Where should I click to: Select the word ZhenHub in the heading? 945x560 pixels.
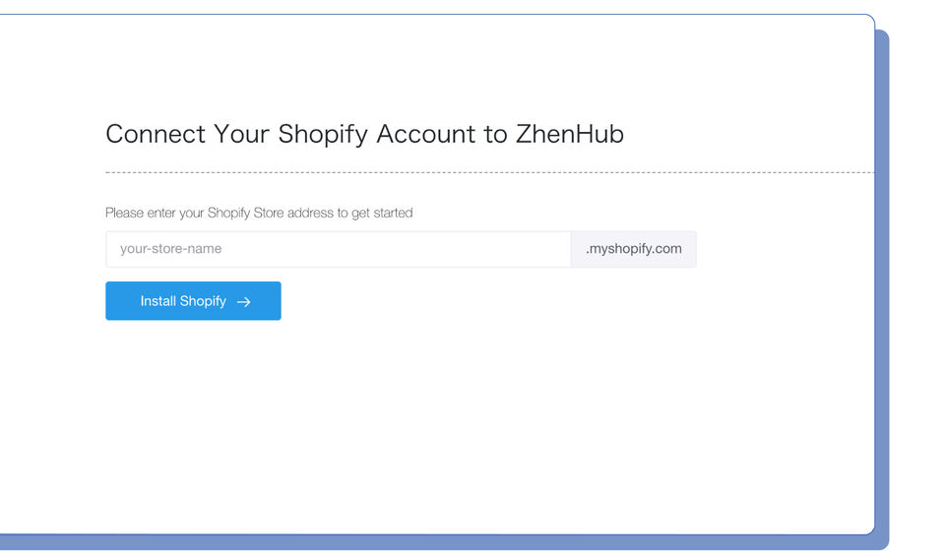point(569,134)
